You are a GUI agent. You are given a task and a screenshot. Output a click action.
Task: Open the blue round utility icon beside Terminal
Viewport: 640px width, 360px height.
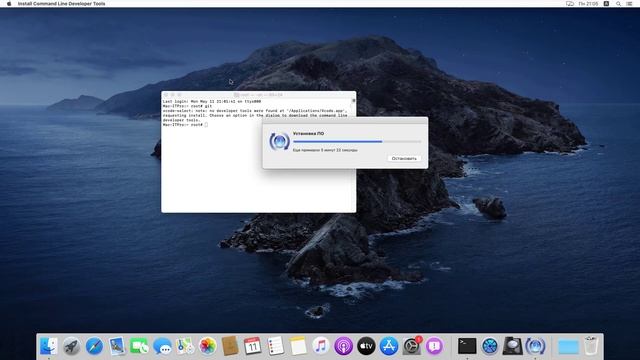click(490, 346)
